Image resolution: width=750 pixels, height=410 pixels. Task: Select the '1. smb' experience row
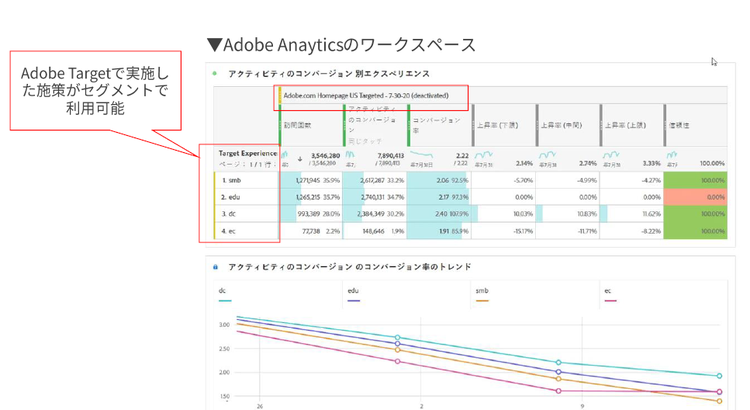click(247, 180)
